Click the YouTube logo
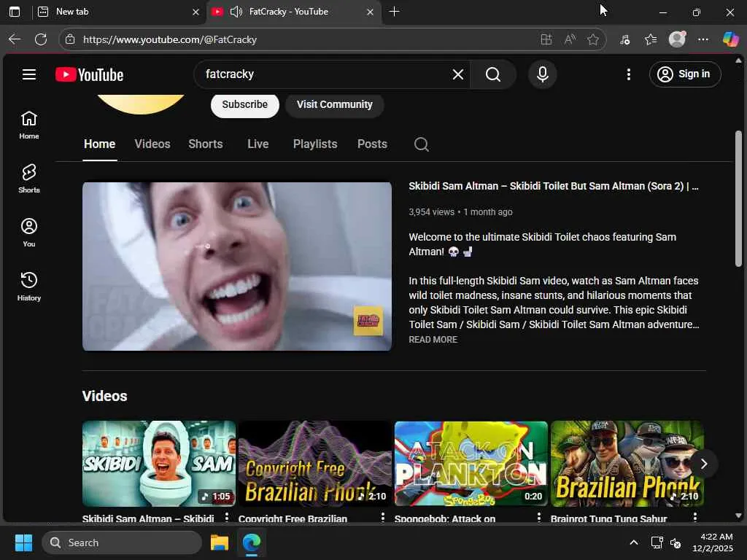This screenshot has width=747, height=560. coord(90,75)
